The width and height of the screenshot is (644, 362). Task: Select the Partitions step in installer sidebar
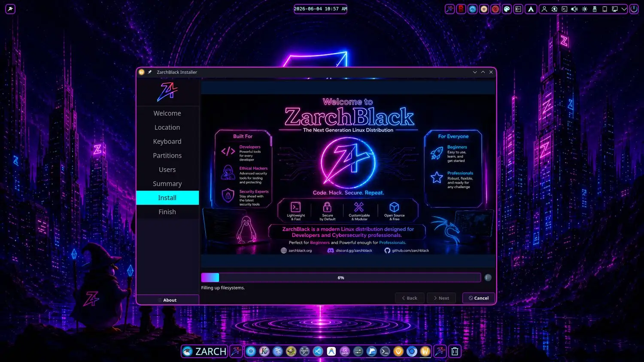[x=167, y=155]
